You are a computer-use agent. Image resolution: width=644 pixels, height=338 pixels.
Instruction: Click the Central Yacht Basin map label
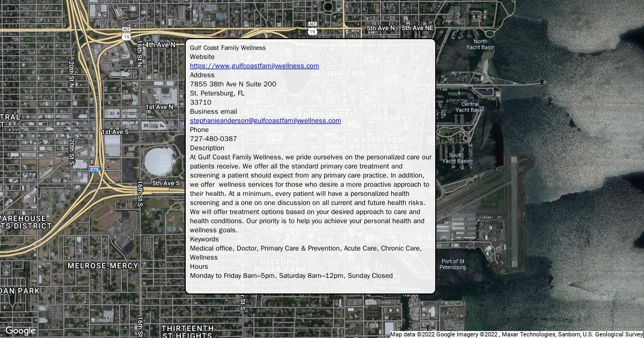click(470, 107)
